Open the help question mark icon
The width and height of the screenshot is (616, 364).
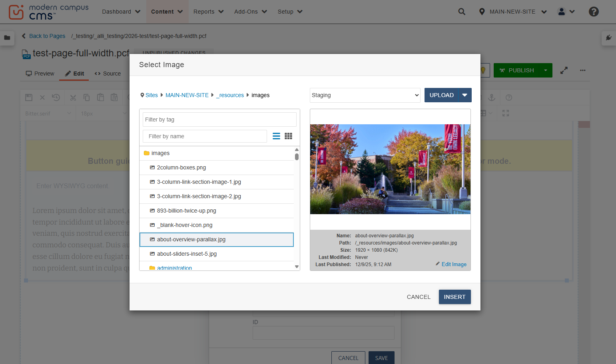pos(594,12)
